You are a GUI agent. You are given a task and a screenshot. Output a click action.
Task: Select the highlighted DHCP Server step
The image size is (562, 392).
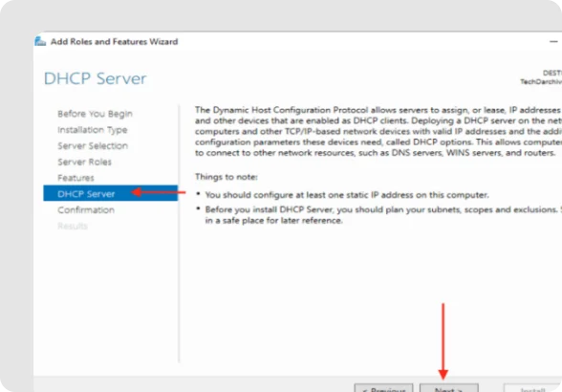point(111,194)
